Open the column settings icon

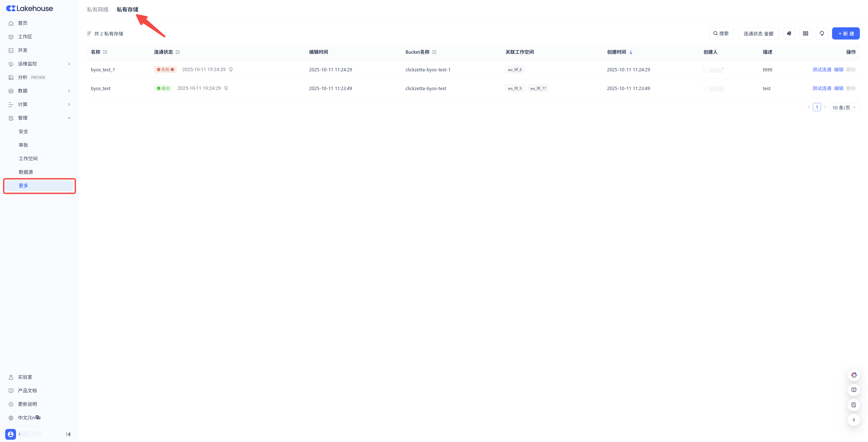tap(805, 33)
